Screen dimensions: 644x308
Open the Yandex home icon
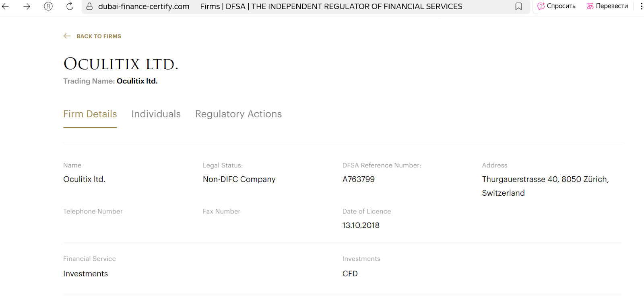pos(48,6)
